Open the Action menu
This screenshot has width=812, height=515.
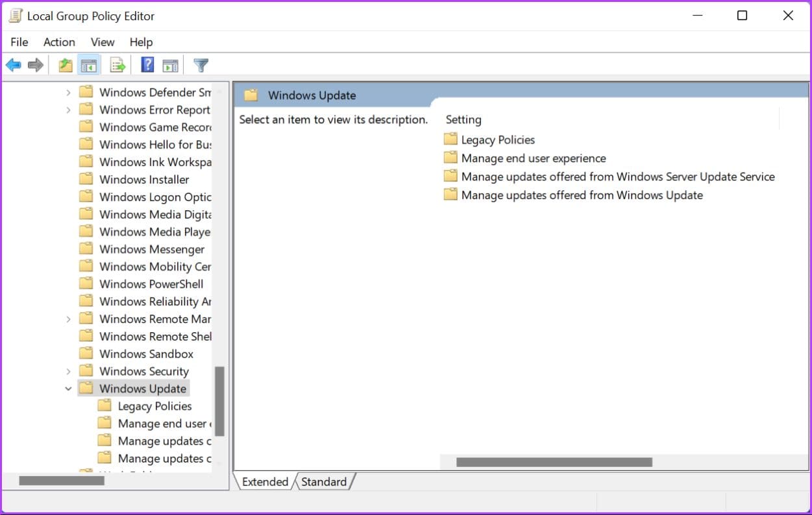[x=59, y=42]
